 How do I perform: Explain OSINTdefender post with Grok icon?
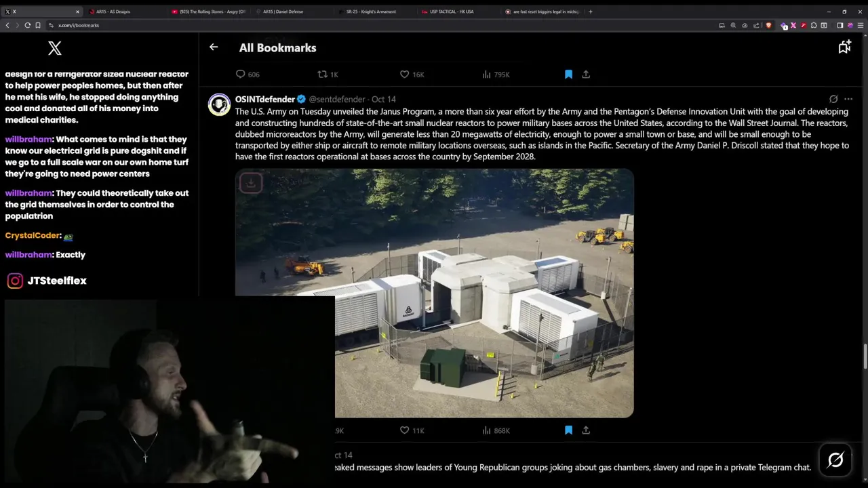[x=833, y=99]
